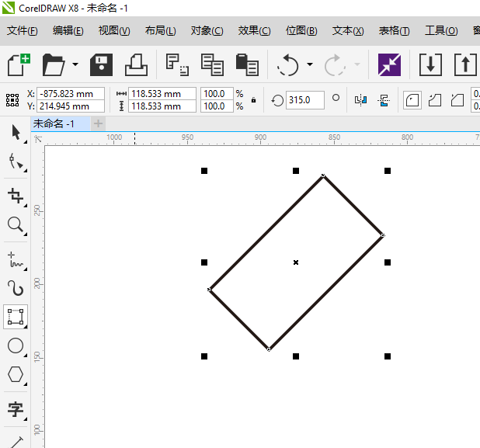
Task: Open the Undo history dropdown arrow
Action: [x=310, y=64]
